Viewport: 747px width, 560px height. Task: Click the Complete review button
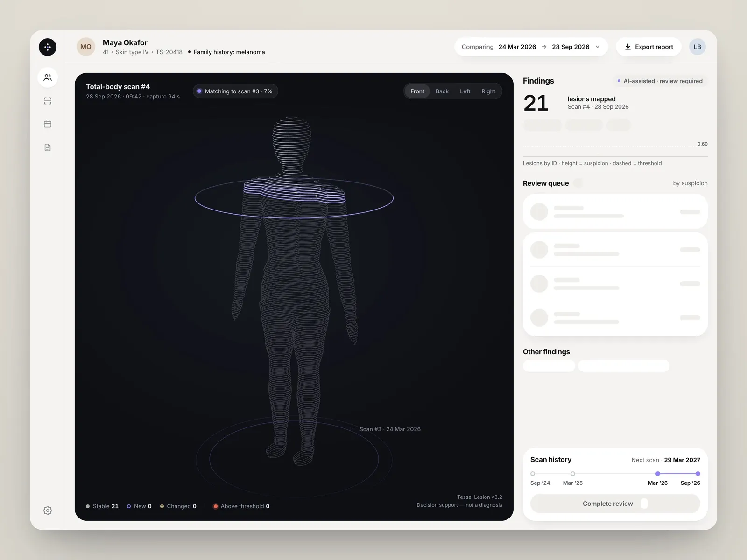(615, 504)
